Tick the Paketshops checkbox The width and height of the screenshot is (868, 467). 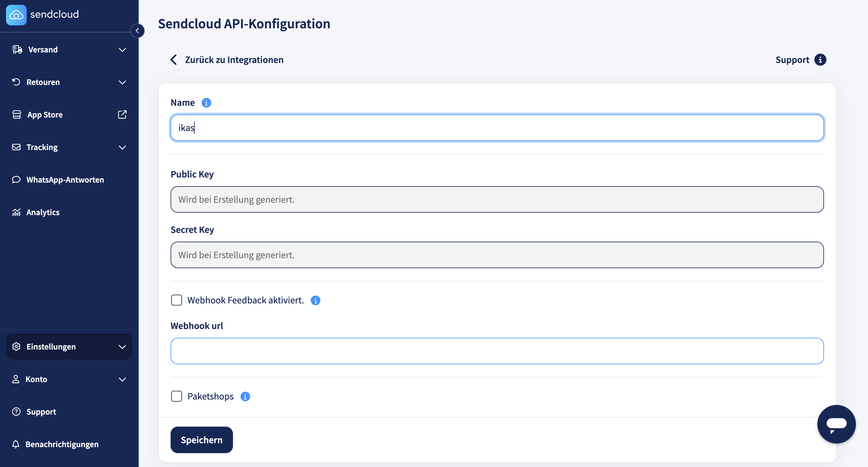point(177,396)
